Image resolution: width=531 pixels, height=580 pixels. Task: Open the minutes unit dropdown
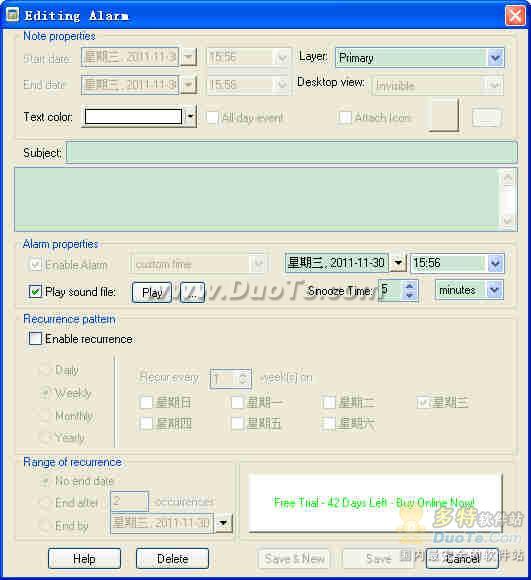(x=495, y=290)
